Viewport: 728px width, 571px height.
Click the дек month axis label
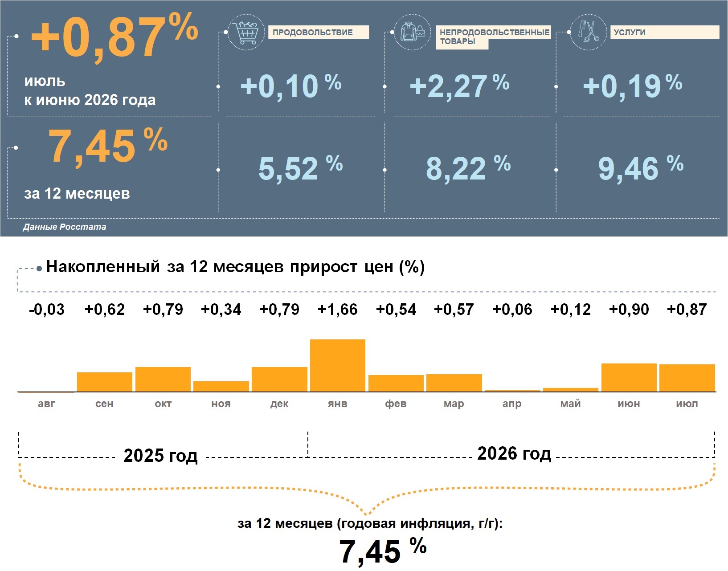coord(279,404)
